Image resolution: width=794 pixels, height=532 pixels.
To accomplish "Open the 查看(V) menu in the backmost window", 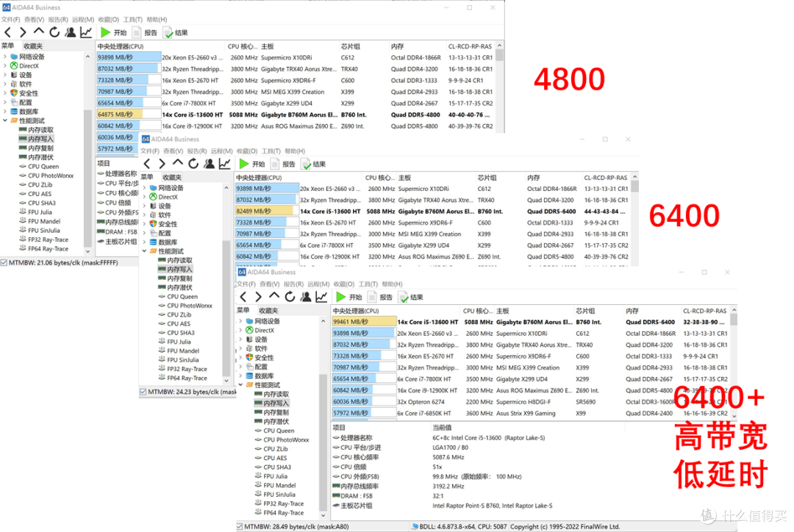I will pos(35,20).
